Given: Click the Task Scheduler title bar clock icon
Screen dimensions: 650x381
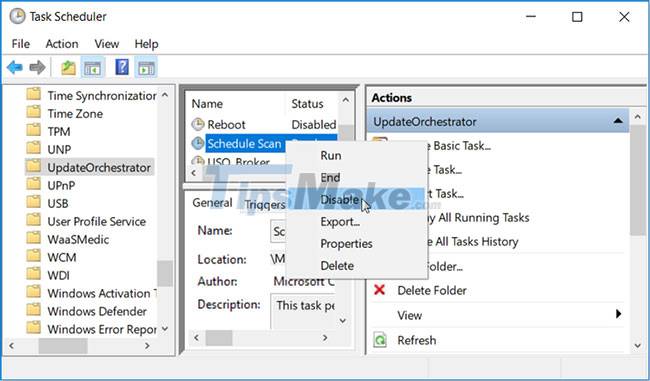Looking at the screenshot, I should pos(17,16).
